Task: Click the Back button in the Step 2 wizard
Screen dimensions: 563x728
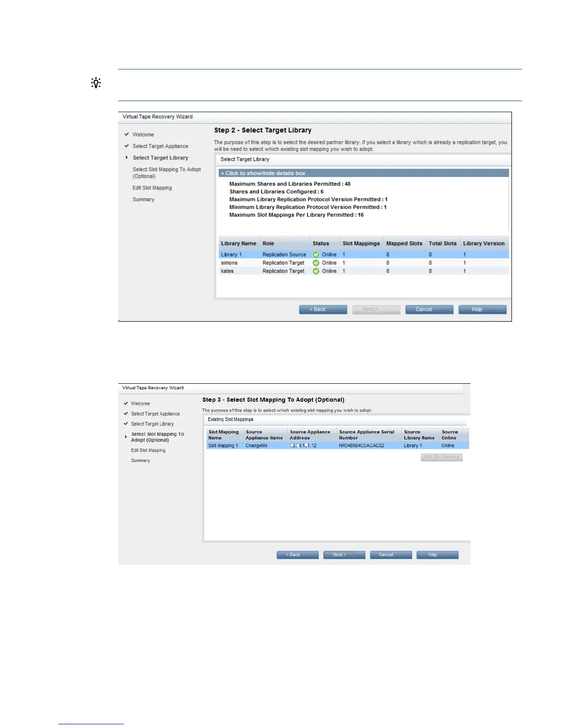Action: (323, 309)
